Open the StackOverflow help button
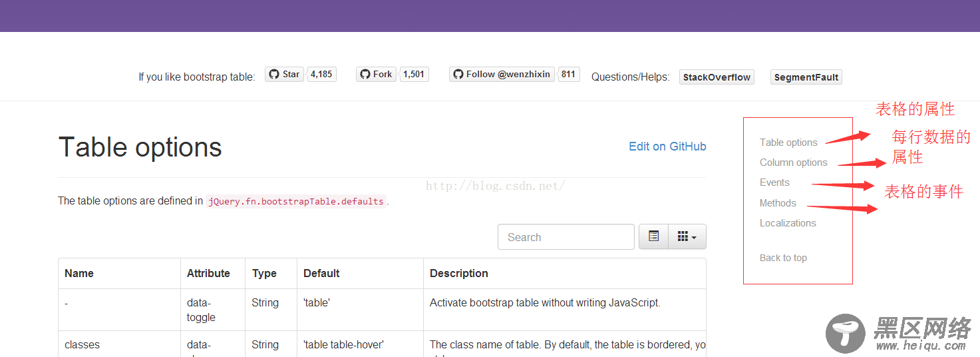This screenshot has width=980, height=357. (x=717, y=77)
